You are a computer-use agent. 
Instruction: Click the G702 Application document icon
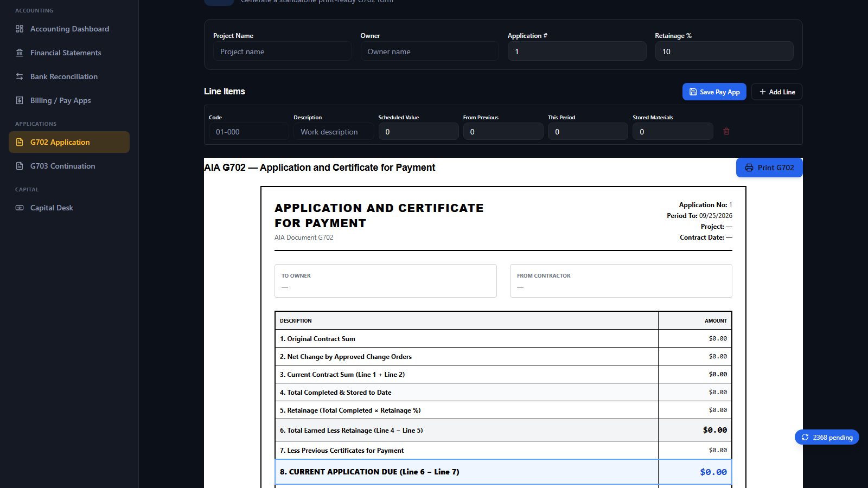click(20, 142)
